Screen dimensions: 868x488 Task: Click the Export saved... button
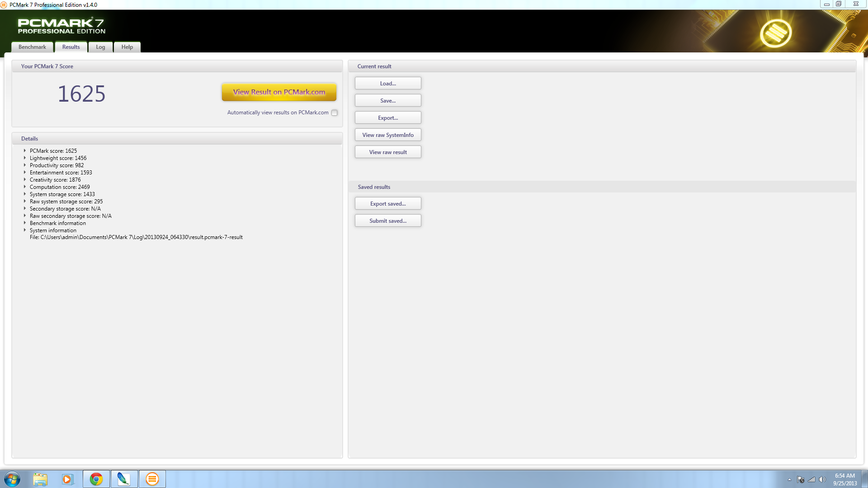coord(388,204)
